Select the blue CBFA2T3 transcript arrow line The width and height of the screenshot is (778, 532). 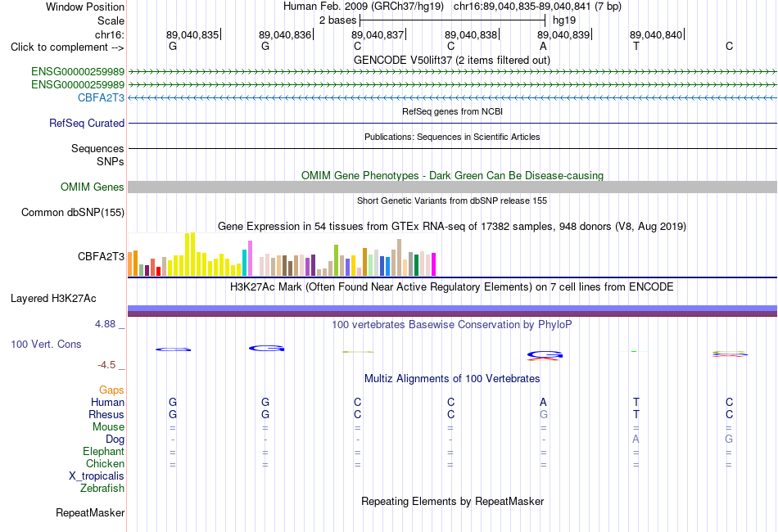(x=452, y=97)
